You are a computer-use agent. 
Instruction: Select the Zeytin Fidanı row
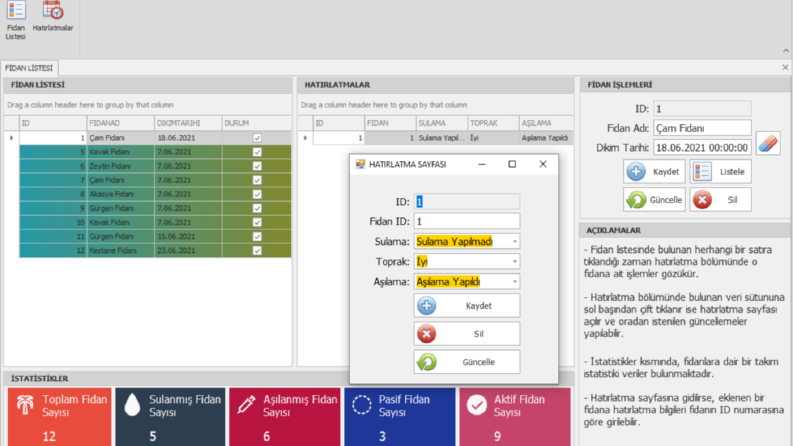click(x=155, y=166)
